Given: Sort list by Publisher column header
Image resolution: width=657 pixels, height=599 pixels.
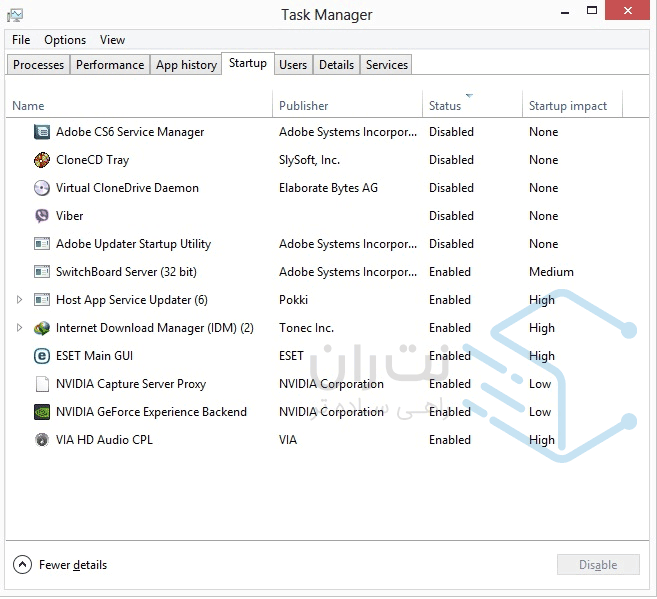Looking at the screenshot, I should pos(304,106).
